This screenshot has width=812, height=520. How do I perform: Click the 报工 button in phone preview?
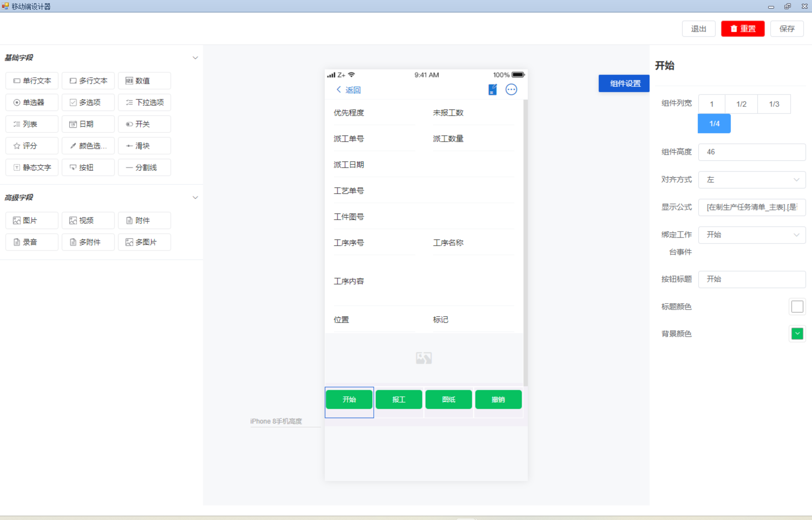(x=399, y=399)
